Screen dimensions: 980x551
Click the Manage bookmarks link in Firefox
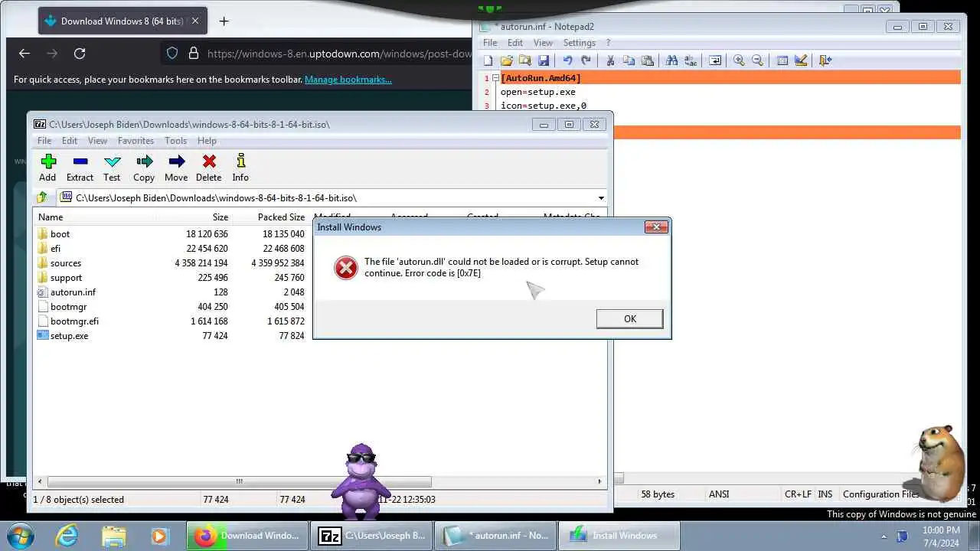(348, 79)
